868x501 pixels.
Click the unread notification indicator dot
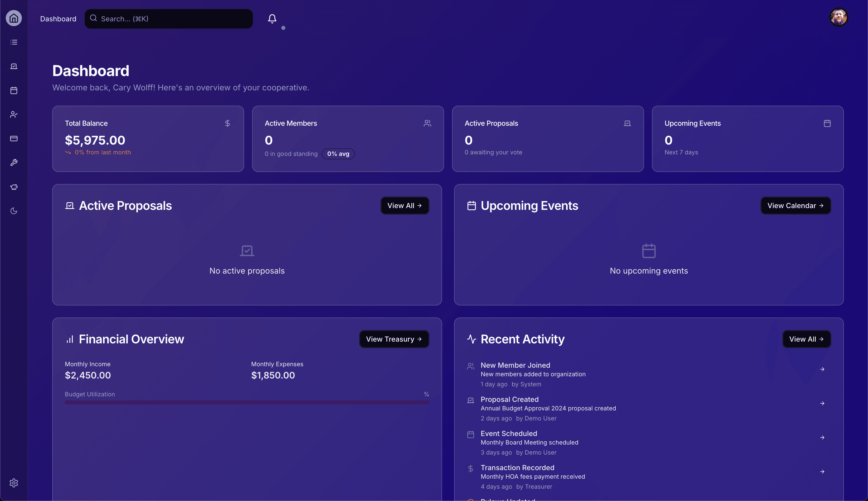pos(284,28)
